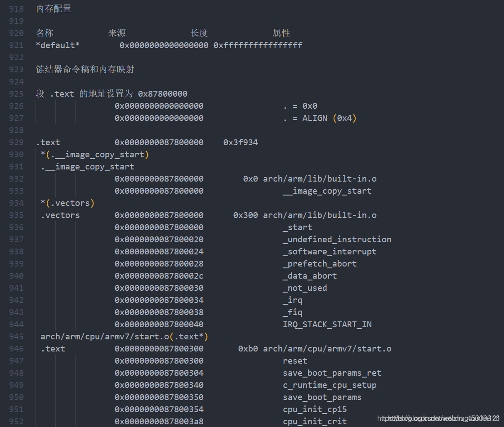Click address 0x0000000087800304
Screen dimensions: 504x427
pos(159,374)
